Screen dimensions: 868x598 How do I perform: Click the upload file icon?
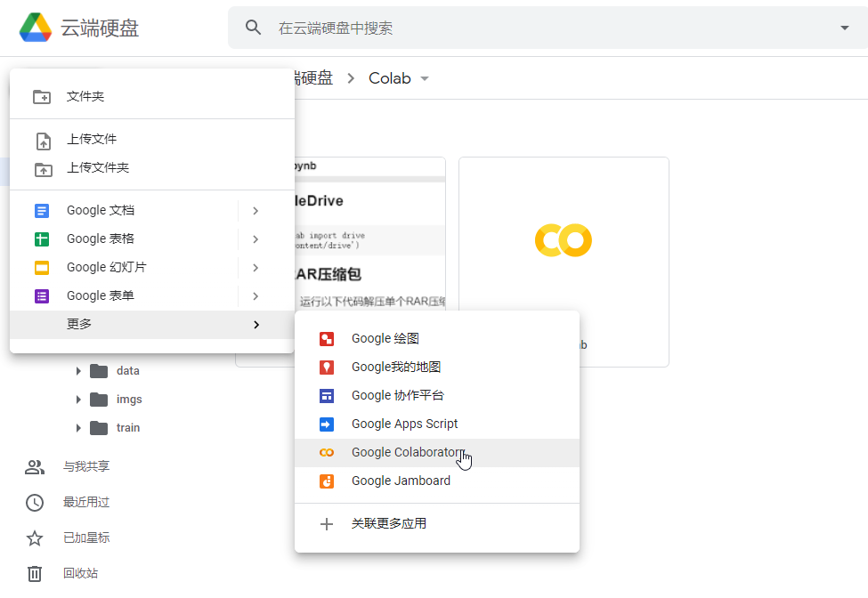[44, 141]
